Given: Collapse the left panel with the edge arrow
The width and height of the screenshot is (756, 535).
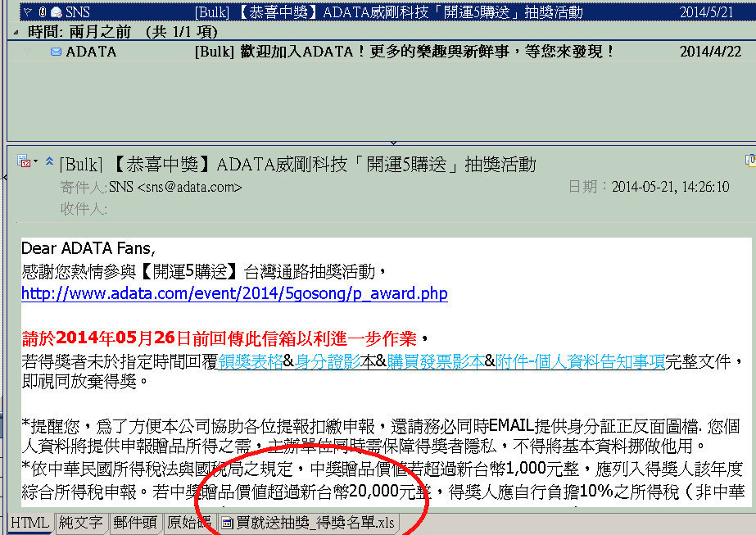Looking at the screenshot, I should pos(4,178).
